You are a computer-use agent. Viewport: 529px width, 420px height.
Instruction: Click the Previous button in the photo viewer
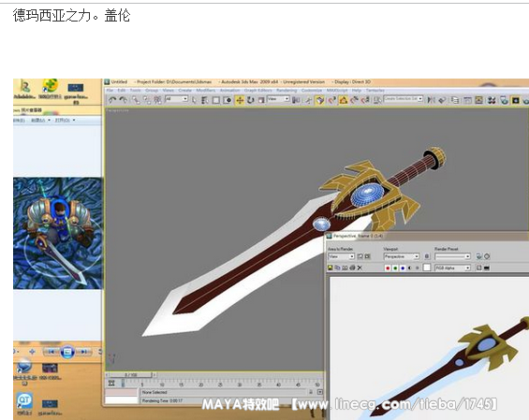coord(51,352)
